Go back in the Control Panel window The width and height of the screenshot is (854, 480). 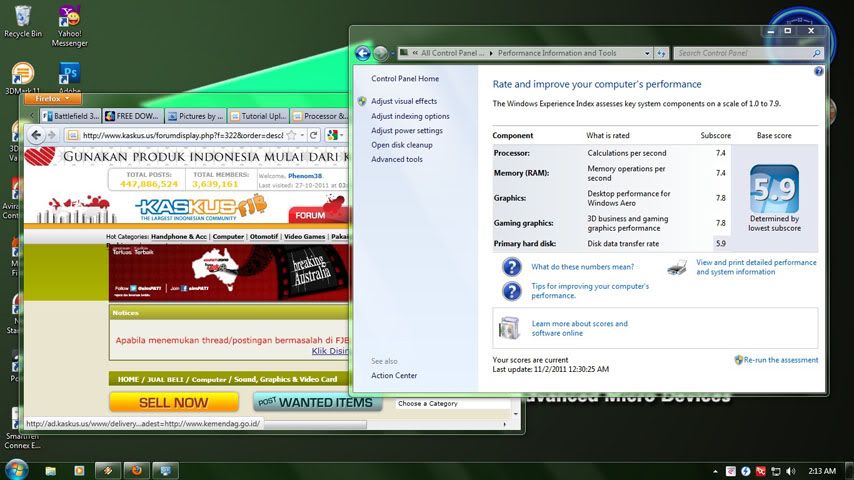click(x=363, y=53)
